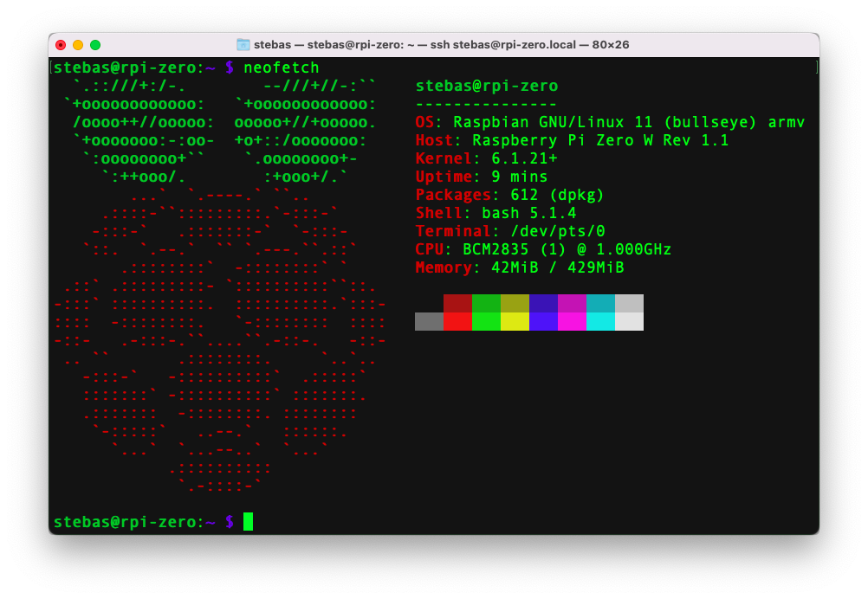Click the dark red swatch in top color row

[457, 303]
